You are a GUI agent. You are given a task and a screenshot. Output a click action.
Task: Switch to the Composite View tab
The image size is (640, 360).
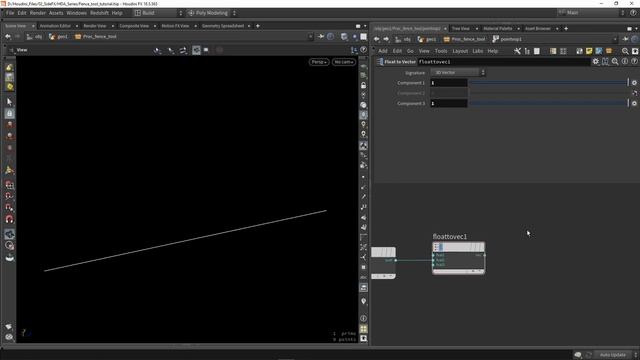coord(134,26)
